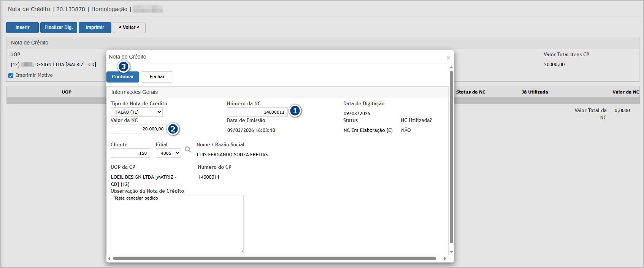Click the numbered marker 2 badge
Screen dimensions: 644x268
[x=173, y=129]
